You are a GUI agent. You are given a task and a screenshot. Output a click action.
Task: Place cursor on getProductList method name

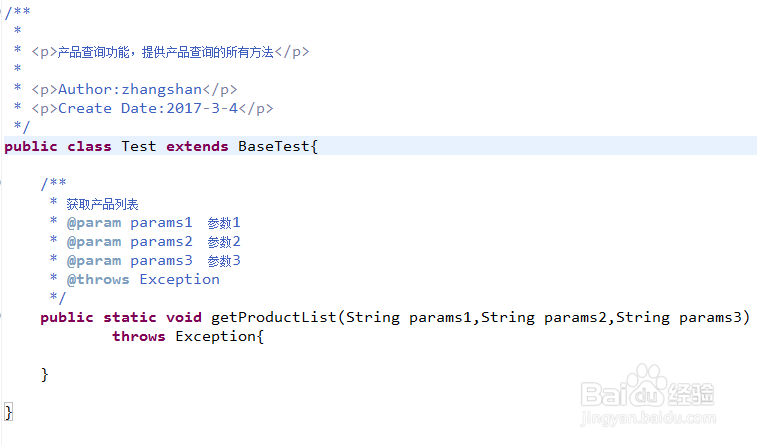274,317
